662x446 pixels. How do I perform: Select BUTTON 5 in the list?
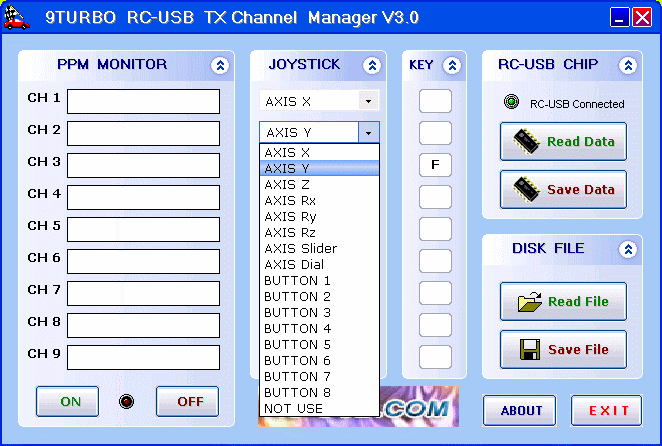[x=319, y=345]
